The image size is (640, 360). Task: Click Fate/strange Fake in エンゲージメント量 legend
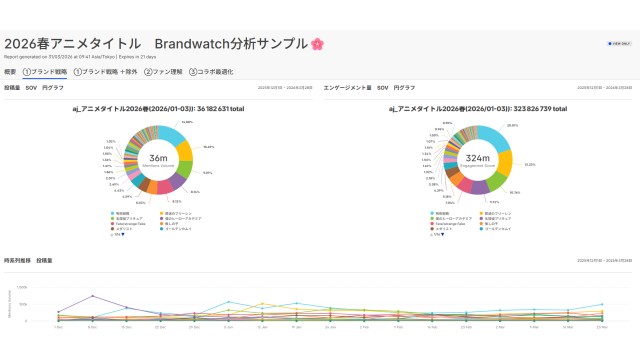[447, 224]
